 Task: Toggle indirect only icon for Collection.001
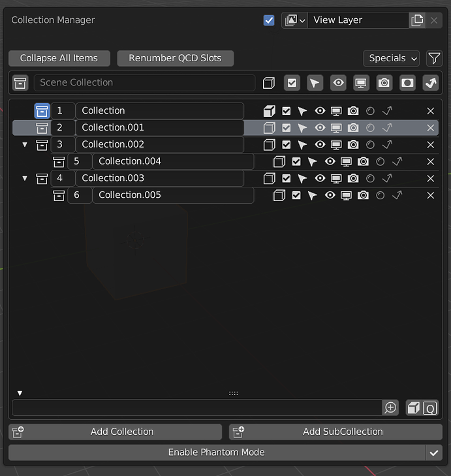[x=388, y=128]
